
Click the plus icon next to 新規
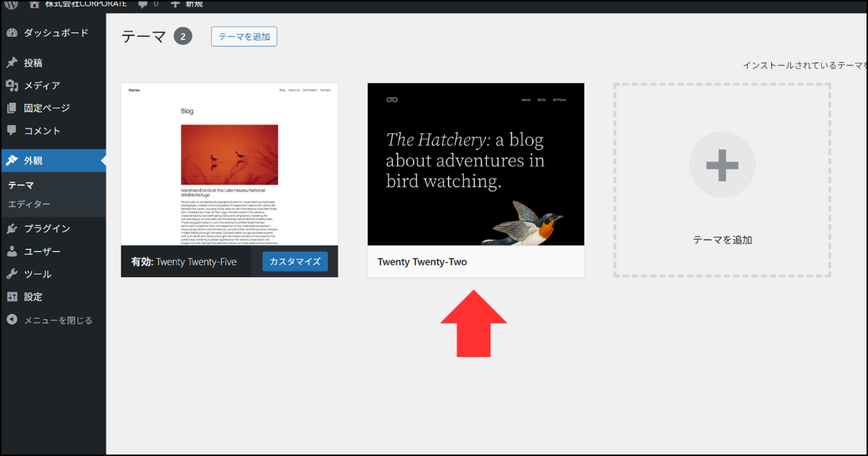176,4
